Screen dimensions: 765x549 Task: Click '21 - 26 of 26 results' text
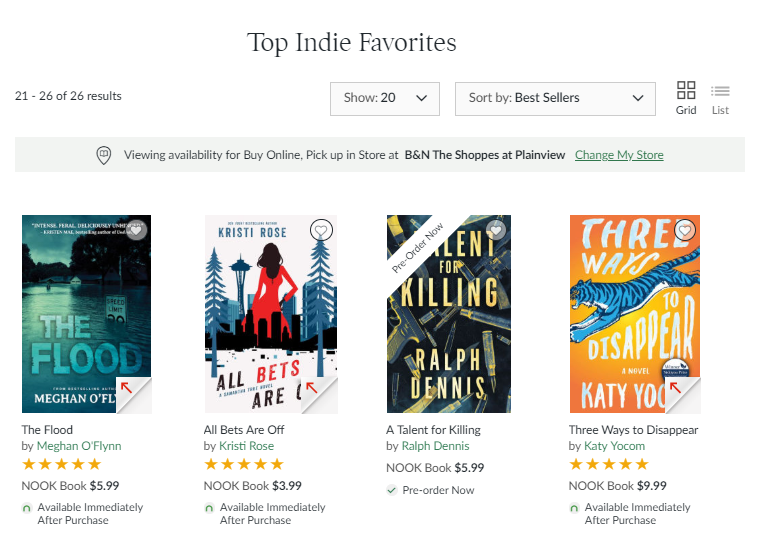[x=68, y=96]
